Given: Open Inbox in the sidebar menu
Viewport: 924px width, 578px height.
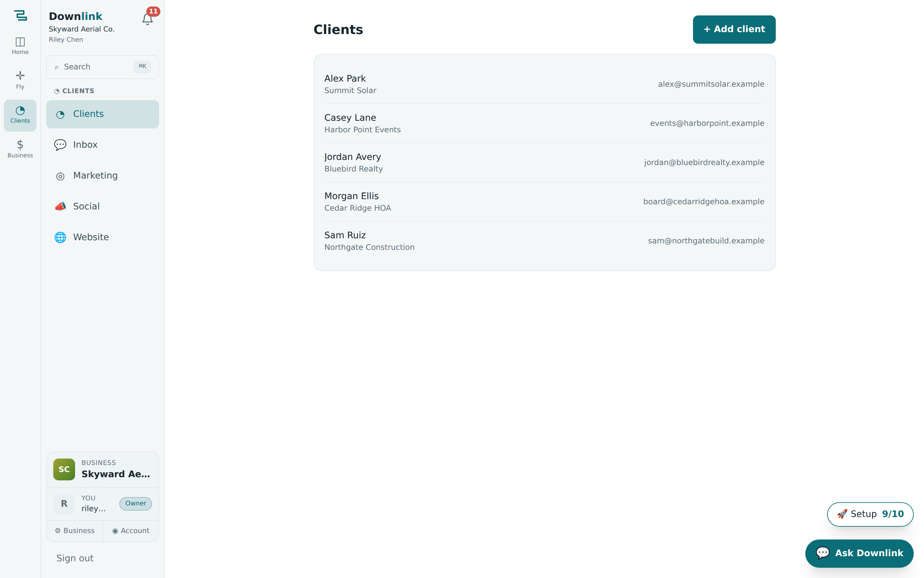Looking at the screenshot, I should coord(103,145).
